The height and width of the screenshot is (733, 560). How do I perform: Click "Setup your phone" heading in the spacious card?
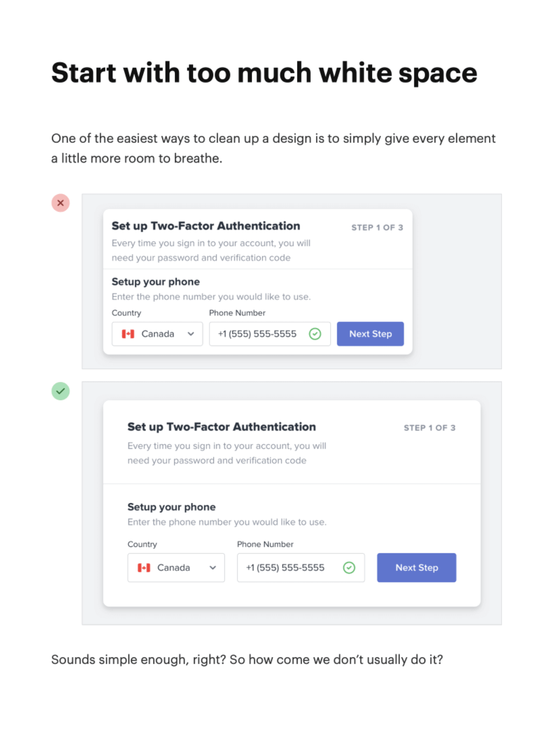(x=171, y=507)
